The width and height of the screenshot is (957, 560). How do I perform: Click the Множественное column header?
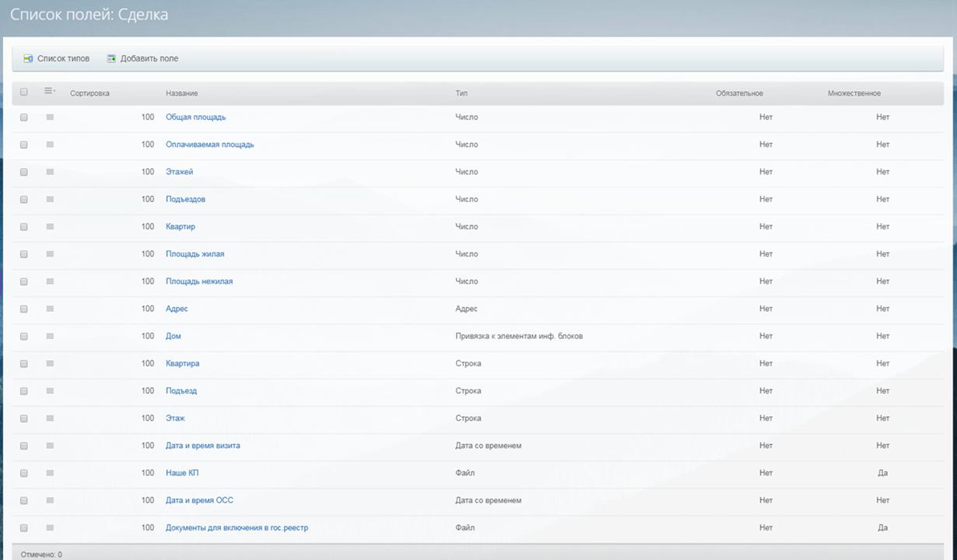pos(854,93)
